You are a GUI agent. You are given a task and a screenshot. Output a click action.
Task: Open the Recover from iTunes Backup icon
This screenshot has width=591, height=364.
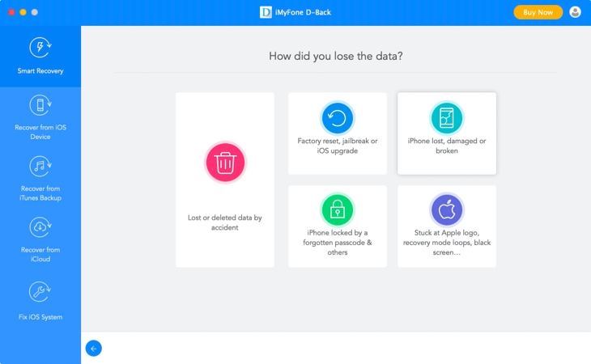(40, 166)
